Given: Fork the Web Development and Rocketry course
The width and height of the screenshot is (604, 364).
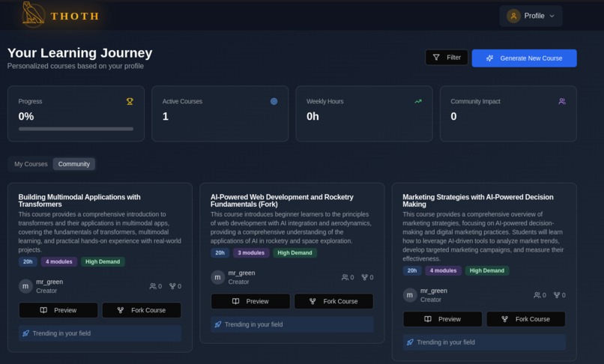Looking at the screenshot, I should pyautogui.click(x=334, y=301).
